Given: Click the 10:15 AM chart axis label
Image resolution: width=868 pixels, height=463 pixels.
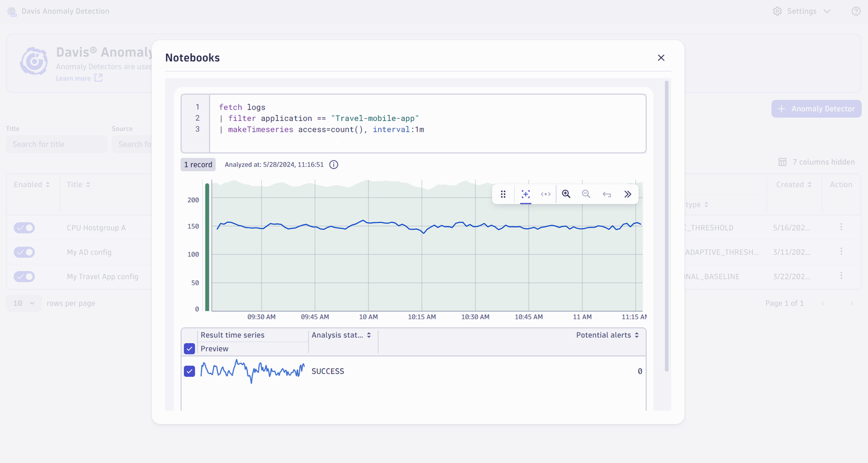Looking at the screenshot, I should click(422, 317).
